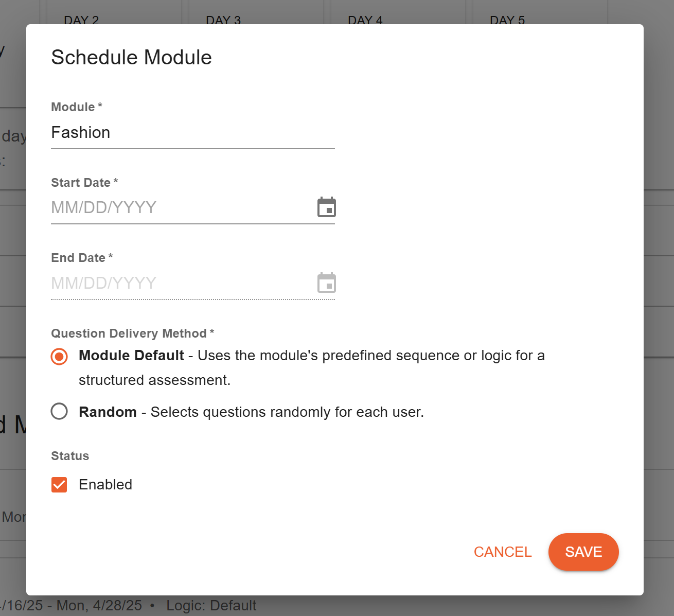The image size is (674, 616).
Task: Click the Schedule Module dialog title
Action: coord(131,57)
